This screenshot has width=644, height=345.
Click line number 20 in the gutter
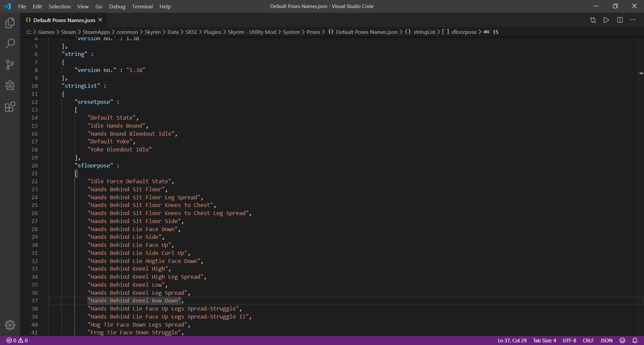35,165
